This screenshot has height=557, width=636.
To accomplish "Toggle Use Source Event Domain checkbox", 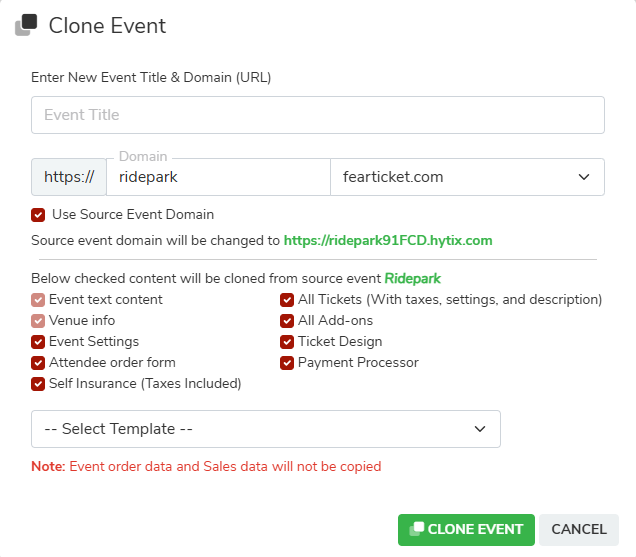I will (x=38, y=215).
